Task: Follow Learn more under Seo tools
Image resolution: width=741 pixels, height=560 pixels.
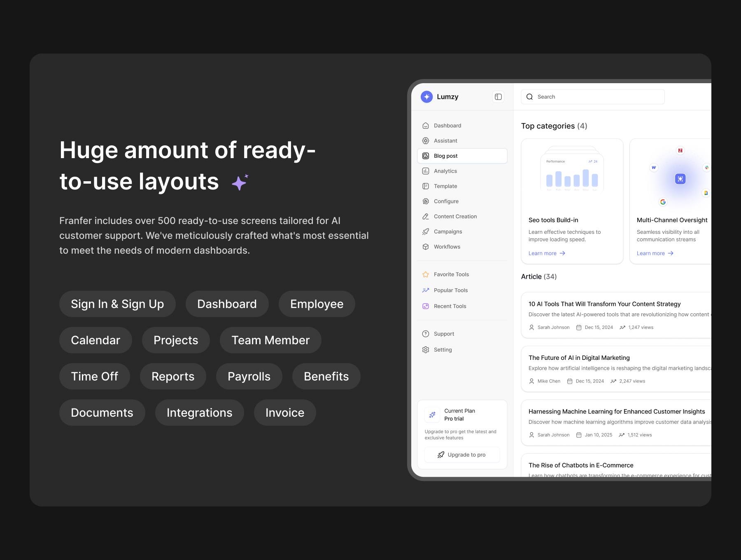Action: pos(547,253)
